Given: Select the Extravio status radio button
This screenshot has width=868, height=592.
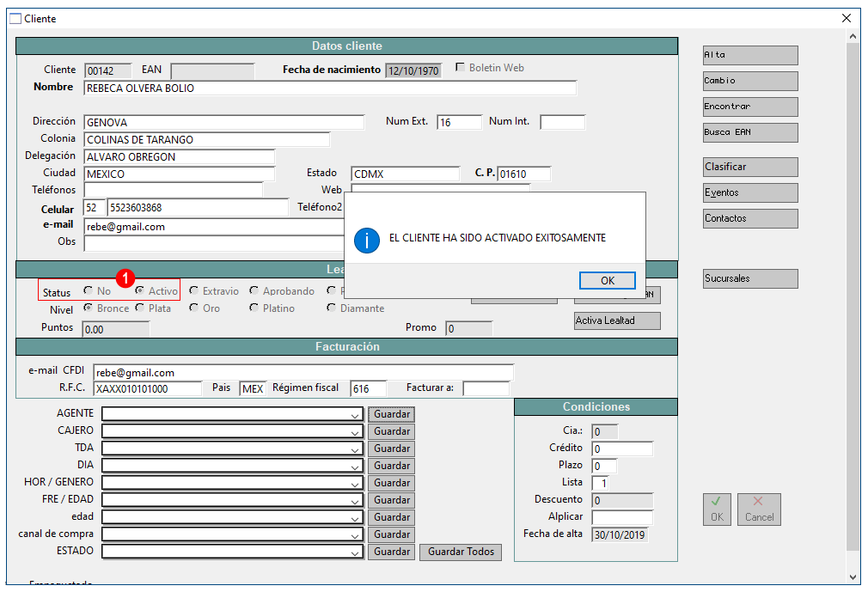Looking at the screenshot, I should 193,290.
